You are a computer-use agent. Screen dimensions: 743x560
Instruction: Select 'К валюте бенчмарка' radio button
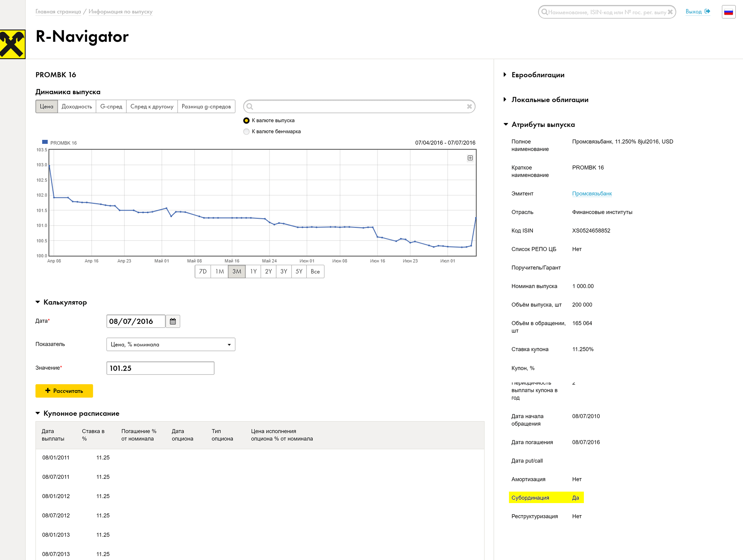point(246,131)
